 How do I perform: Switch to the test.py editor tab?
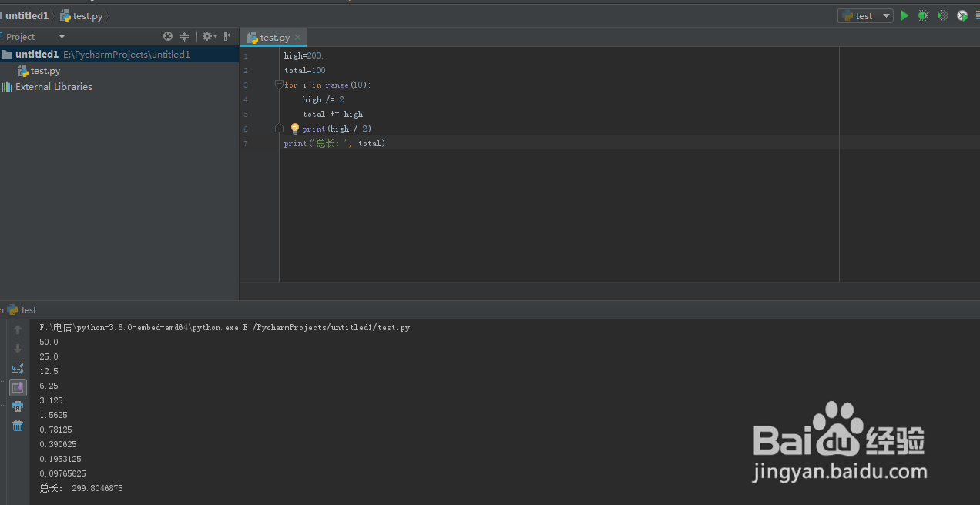270,37
